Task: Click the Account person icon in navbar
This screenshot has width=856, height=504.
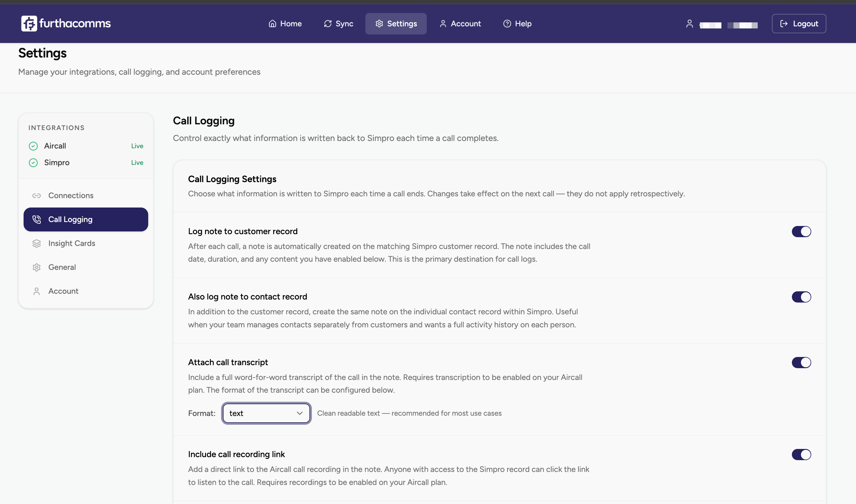Action: [443, 23]
